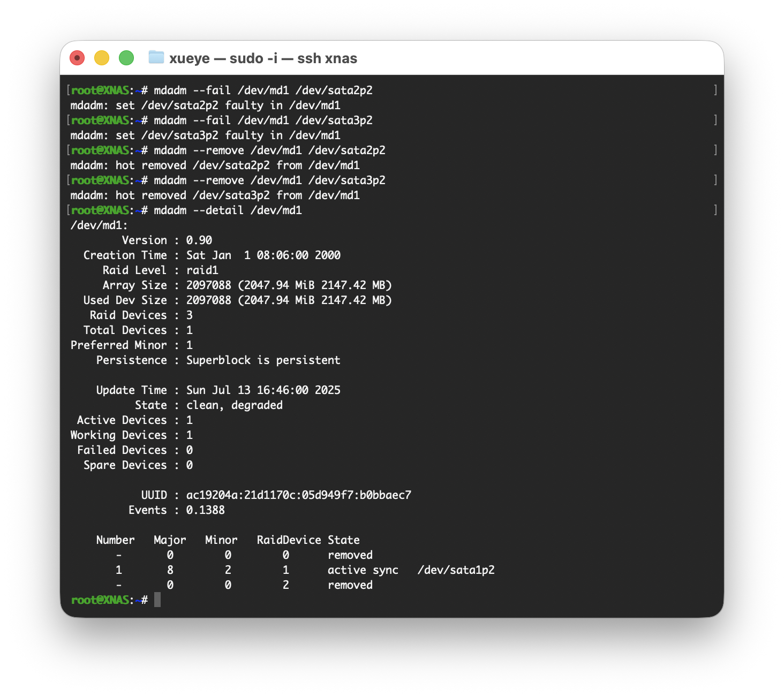Click the Events value '0.1388'

(x=205, y=510)
